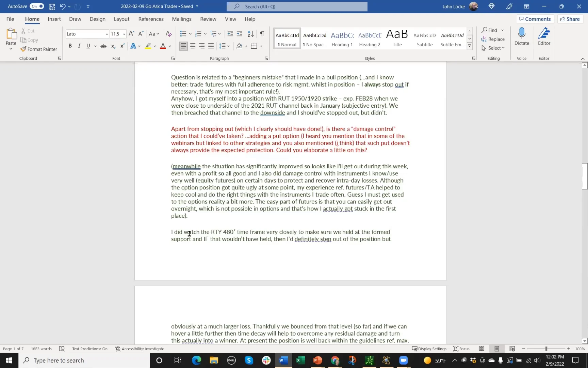Toggle Text Predictions setting

tap(90, 349)
